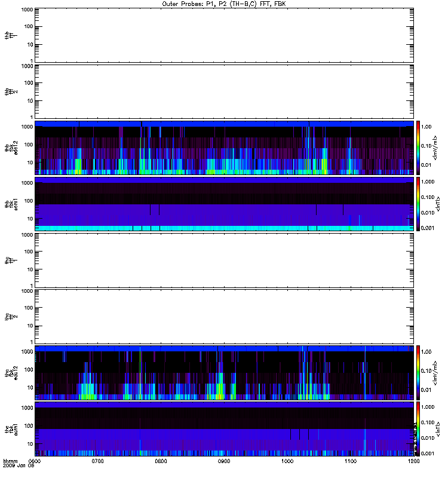
Task: Click the thb fbk scm1 spectrogram panel
Action: click(x=224, y=204)
